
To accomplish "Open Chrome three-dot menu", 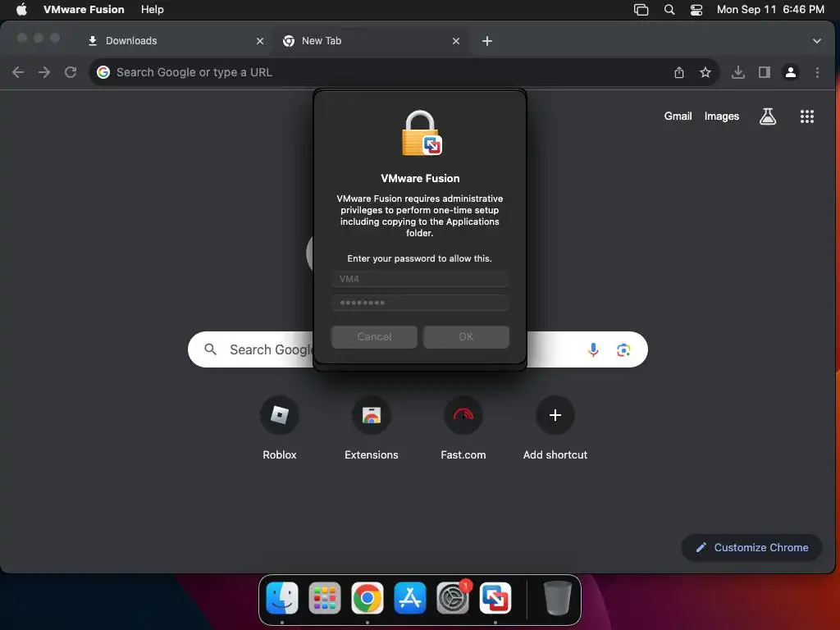I will click(x=817, y=72).
